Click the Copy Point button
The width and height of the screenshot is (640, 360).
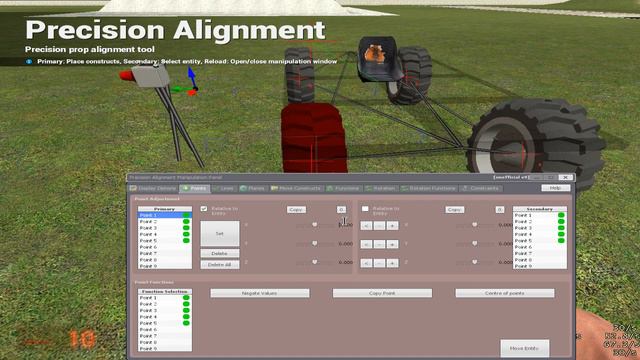pos(382,293)
